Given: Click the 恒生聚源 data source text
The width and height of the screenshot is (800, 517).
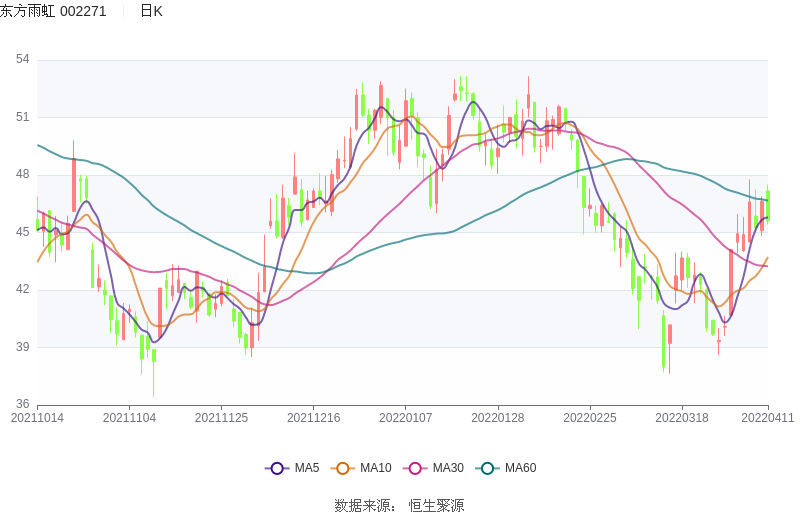Looking at the screenshot, I should click(436, 506).
